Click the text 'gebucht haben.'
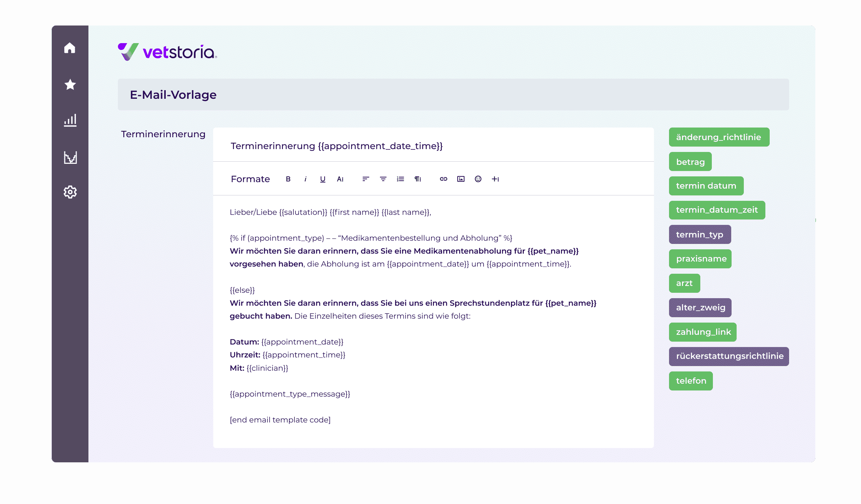 coord(261,316)
